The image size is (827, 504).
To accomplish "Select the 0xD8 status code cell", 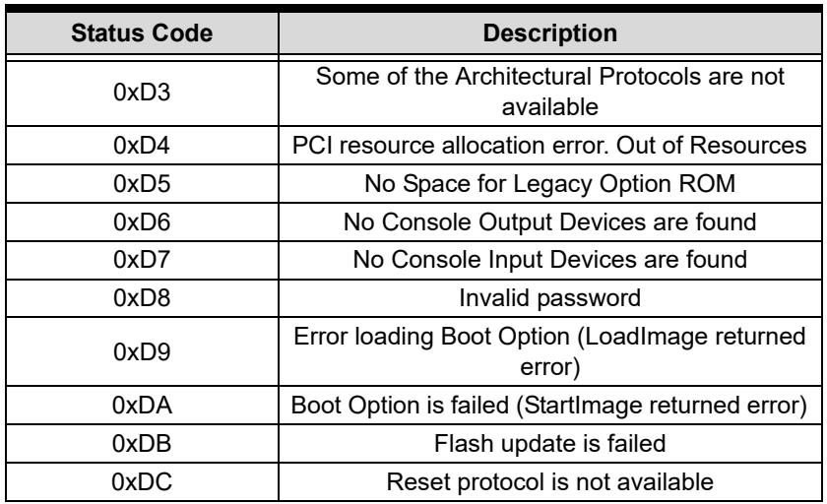I will click(142, 298).
